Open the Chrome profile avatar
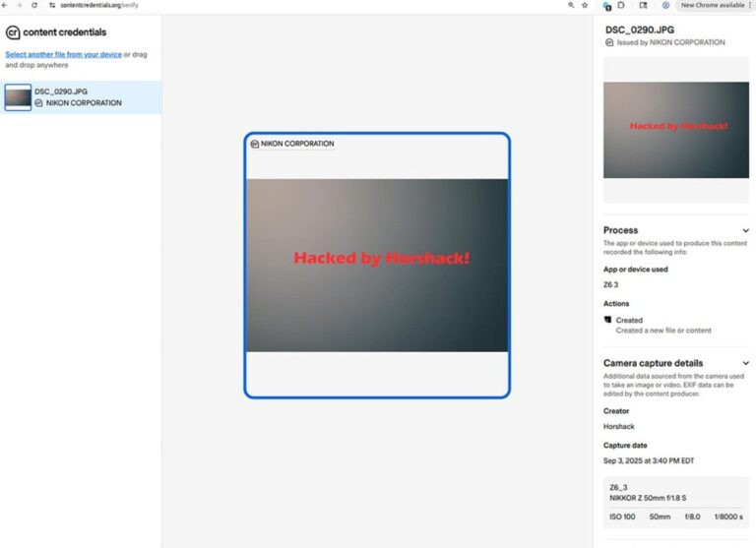756x548 pixels. (x=665, y=5)
